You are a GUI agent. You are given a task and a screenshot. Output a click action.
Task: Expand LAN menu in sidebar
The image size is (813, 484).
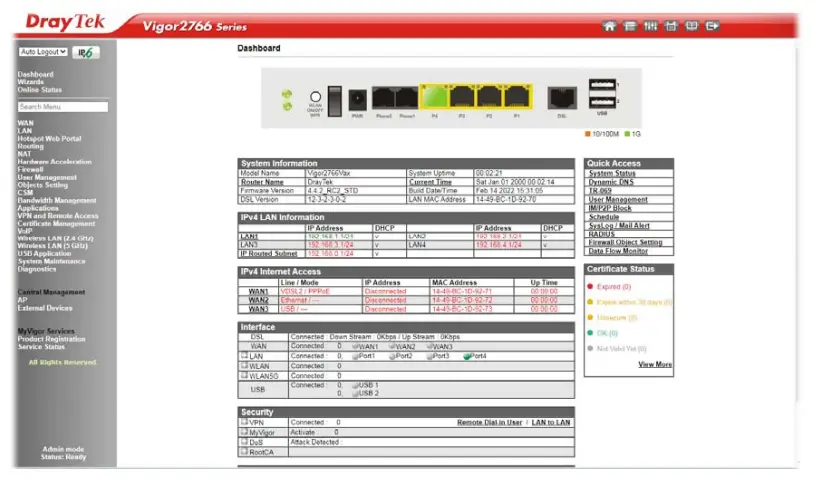pyautogui.click(x=24, y=131)
